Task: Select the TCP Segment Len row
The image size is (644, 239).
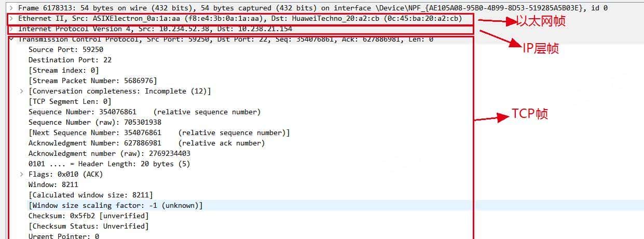Action: pos(70,102)
